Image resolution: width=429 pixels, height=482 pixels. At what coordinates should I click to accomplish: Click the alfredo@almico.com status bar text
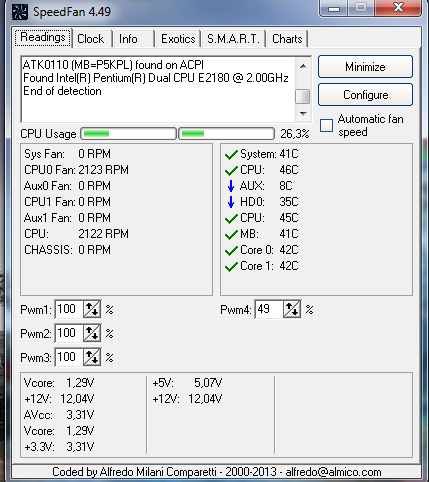[x=333, y=472]
